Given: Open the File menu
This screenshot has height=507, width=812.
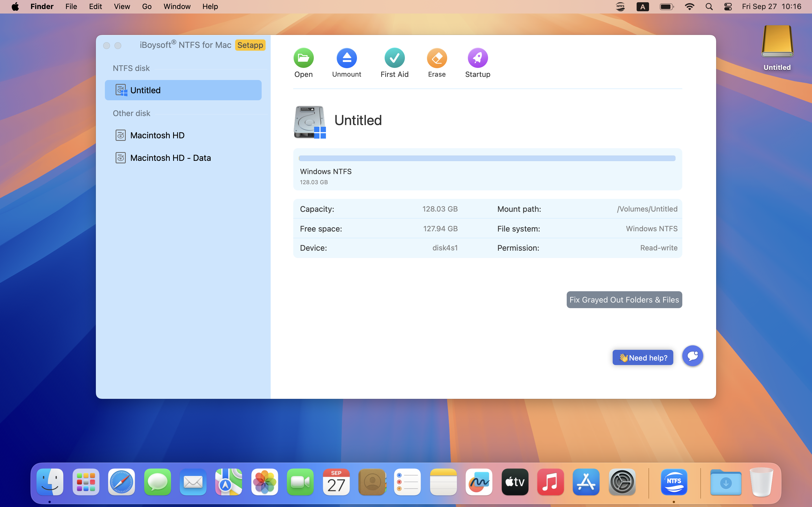Looking at the screenshot, I should (71, 7).
